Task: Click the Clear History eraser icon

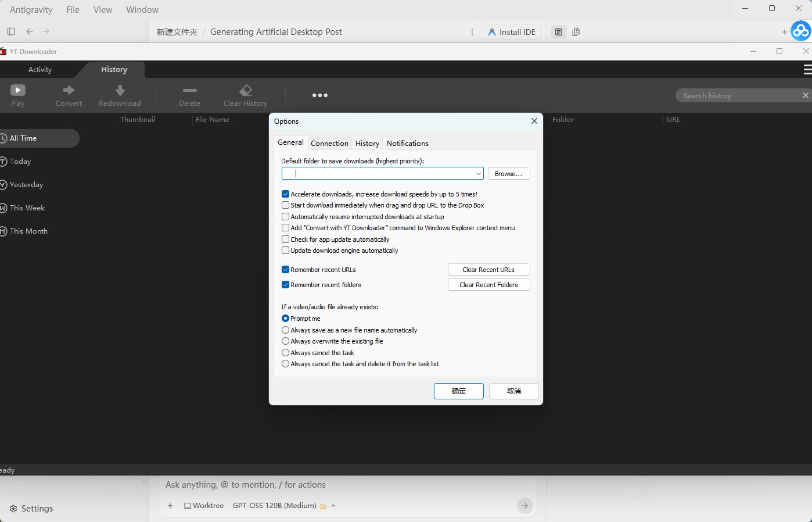Action: (x=246, y=90)
